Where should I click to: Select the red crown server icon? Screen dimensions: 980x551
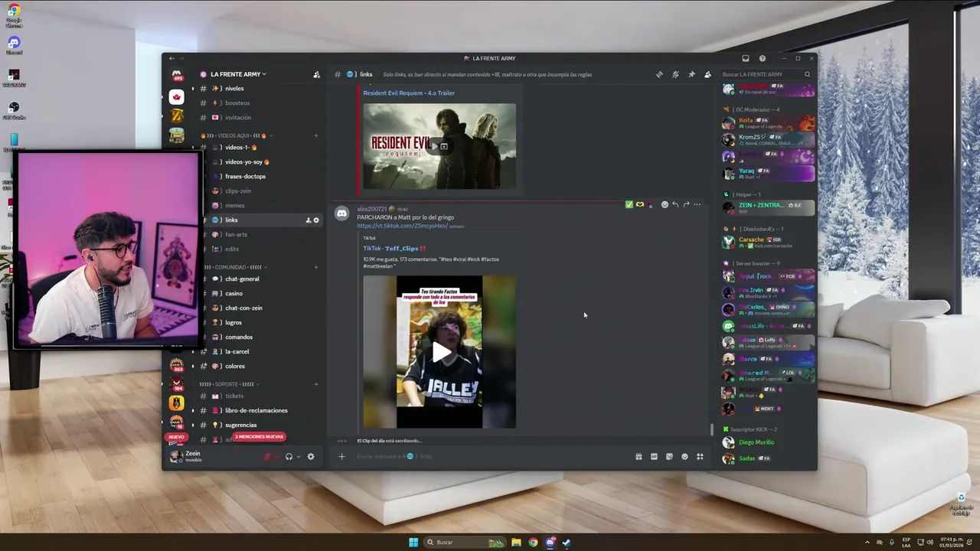coord(177,97)
